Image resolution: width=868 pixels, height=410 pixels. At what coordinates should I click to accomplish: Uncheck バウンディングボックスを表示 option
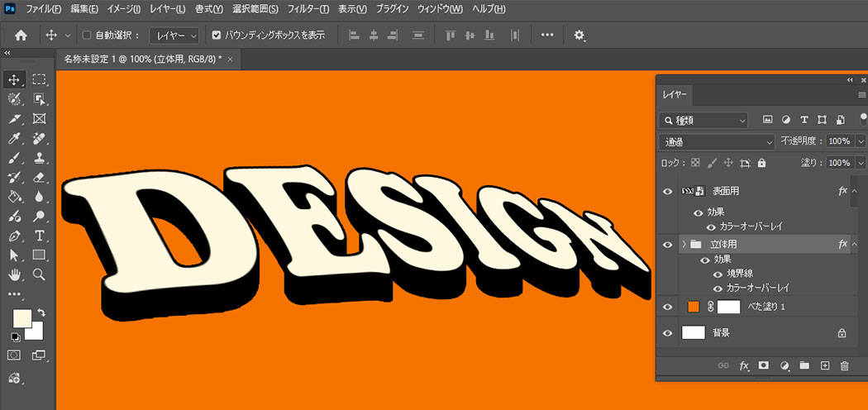coord(217,36)
